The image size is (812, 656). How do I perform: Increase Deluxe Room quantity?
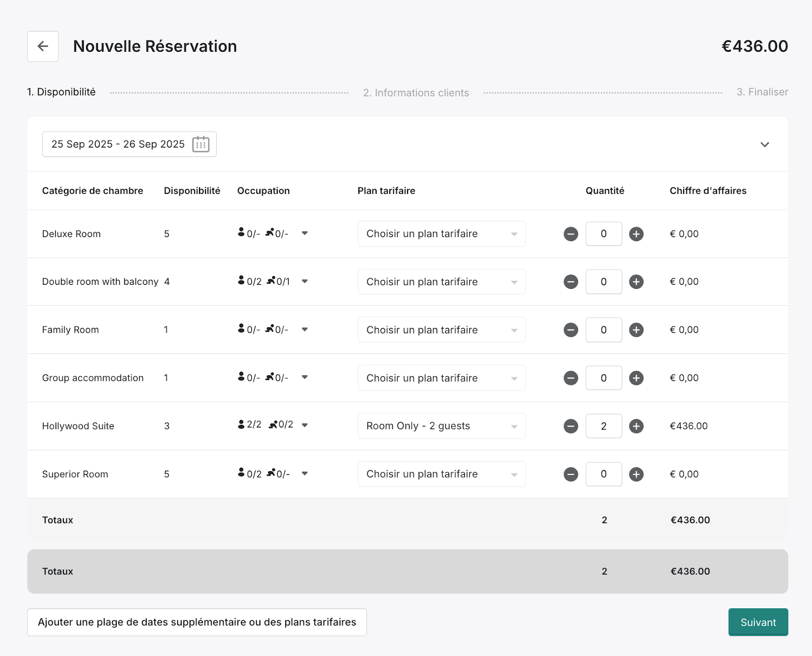[636, 234]
